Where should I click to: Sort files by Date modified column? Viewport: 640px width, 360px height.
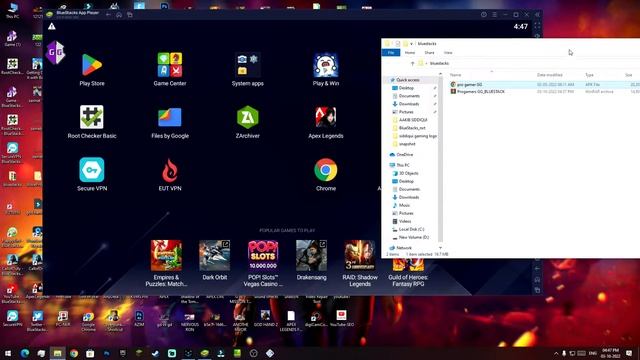pos(549,75)
